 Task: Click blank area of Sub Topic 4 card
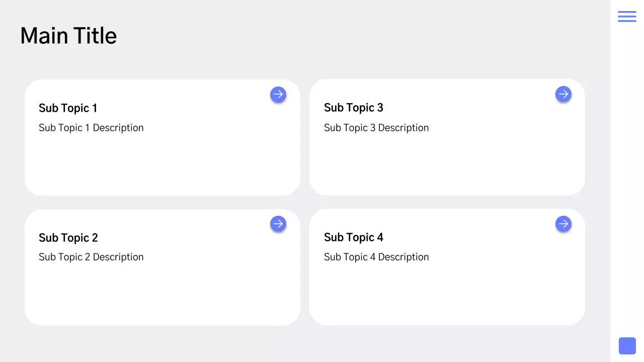447,296
